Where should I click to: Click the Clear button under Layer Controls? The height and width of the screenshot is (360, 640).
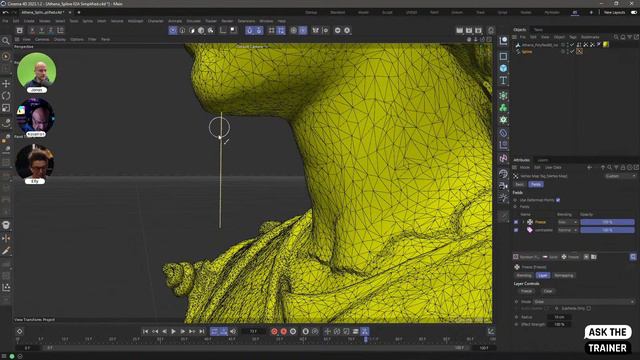point(548,291)
